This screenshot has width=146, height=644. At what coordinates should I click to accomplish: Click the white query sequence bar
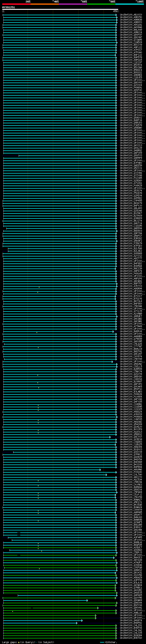(x=60, y=9)
